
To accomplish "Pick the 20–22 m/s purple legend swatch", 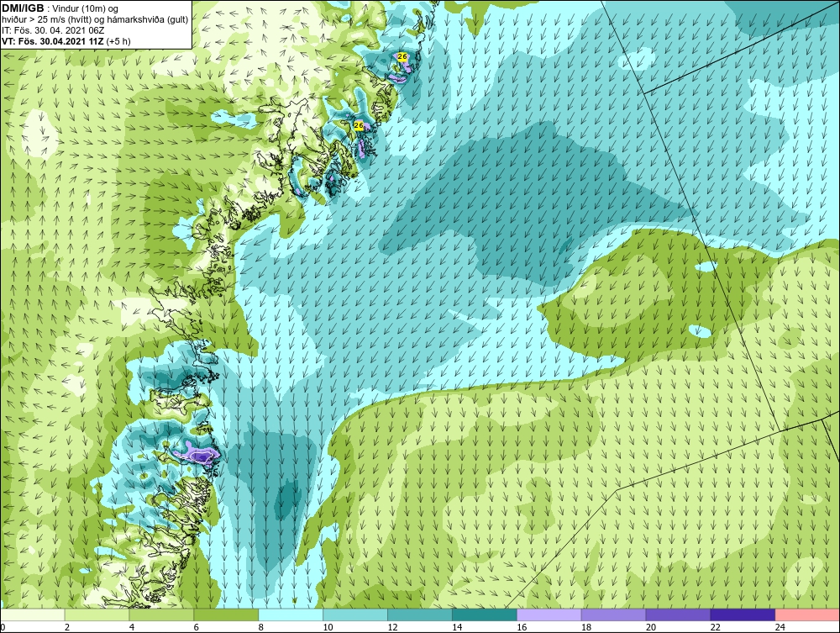I will pyautogui.click(x=678, y=615).
